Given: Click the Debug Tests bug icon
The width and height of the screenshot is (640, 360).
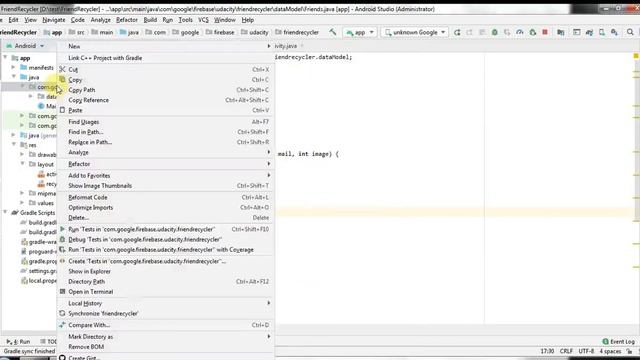Looking at the screenshot, I should [x=62, y=240].
